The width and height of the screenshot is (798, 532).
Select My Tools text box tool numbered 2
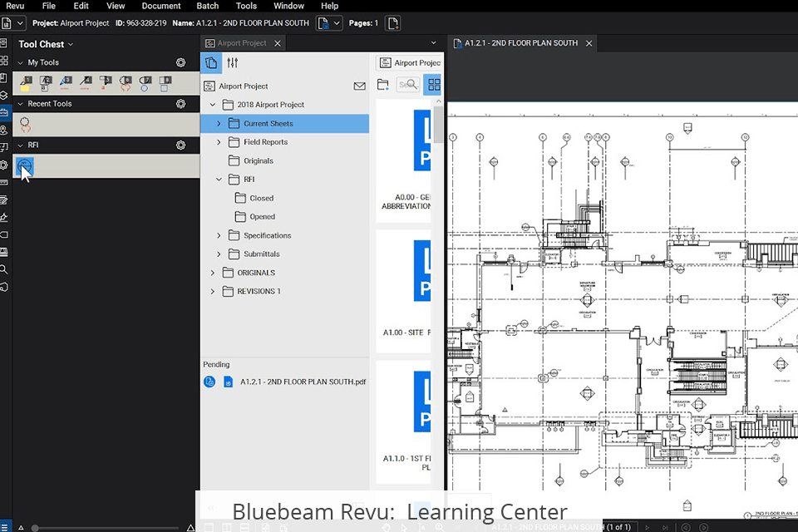click(x=46, y=83)
